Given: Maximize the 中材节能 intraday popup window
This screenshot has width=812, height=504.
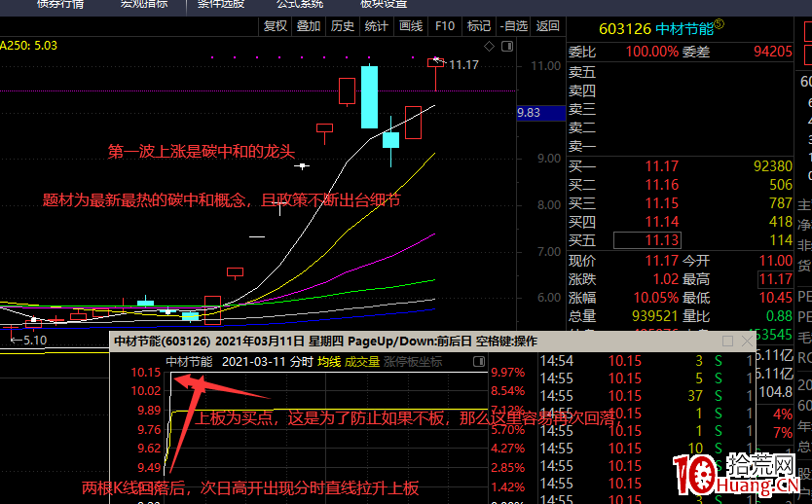Looking at the screenshot, I should 727,341.
